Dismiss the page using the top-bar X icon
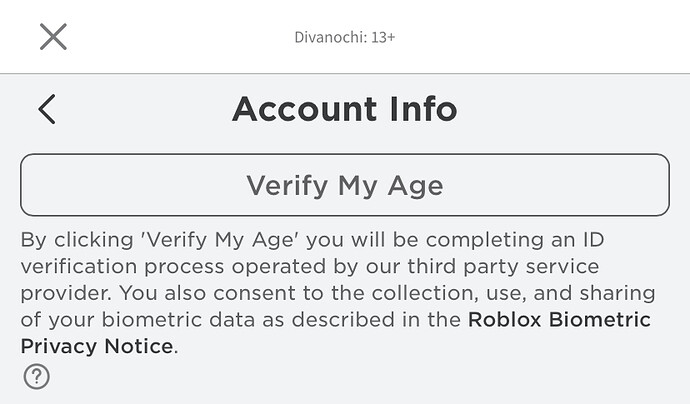The image size is (690, 404). (x=53, y=37)
